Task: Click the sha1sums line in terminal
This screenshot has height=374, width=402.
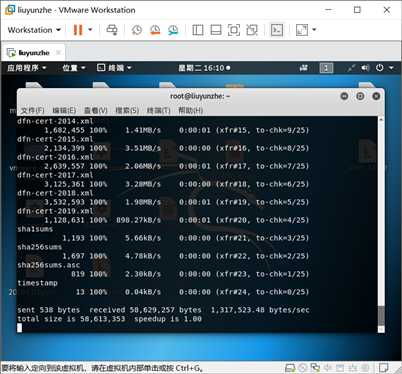Action: click(x=35, y=229)
